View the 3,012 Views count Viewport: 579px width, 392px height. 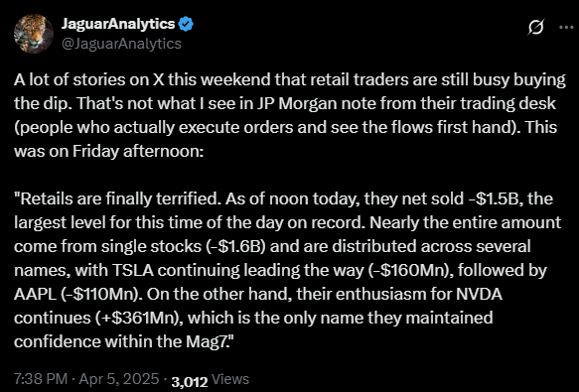click(x=211, y=380)
